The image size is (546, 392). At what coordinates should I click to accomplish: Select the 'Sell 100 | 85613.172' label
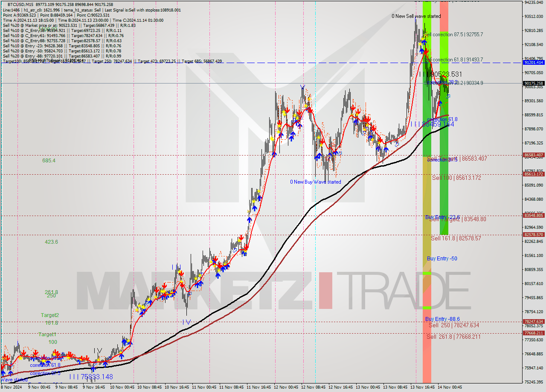(x=456, y=178)
